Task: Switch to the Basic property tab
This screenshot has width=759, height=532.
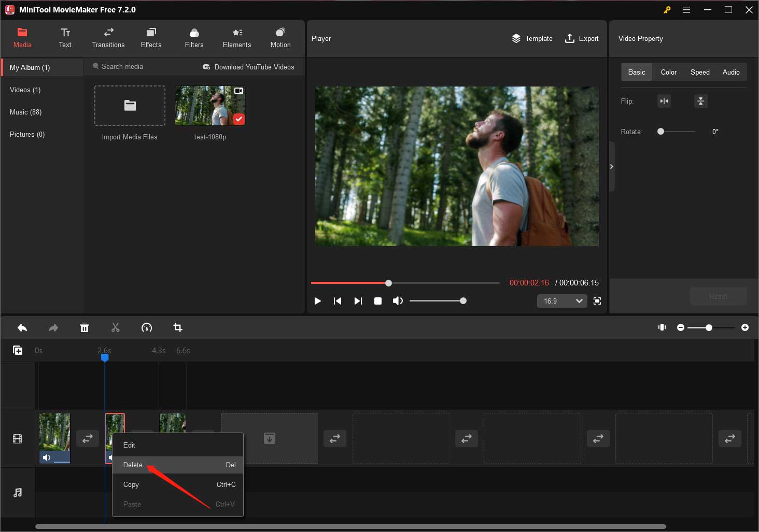Action: coord(637,72)
